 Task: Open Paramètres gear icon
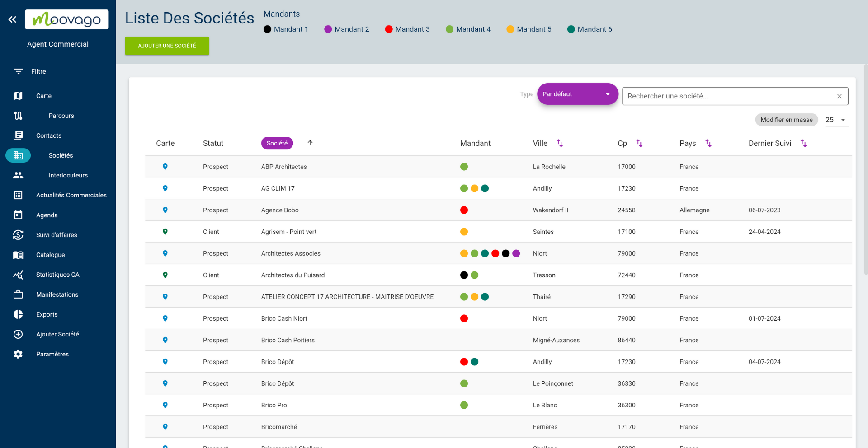tap(18, 354)
